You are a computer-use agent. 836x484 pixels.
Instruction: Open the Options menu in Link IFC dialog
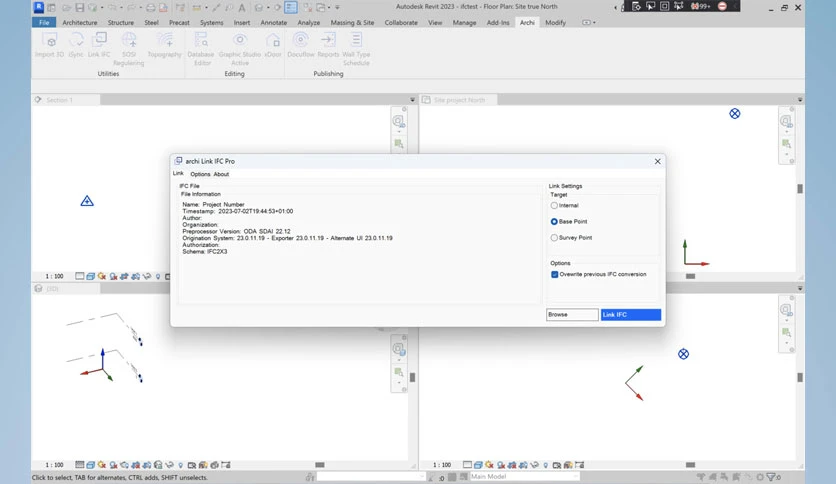(x=200, y=174)
